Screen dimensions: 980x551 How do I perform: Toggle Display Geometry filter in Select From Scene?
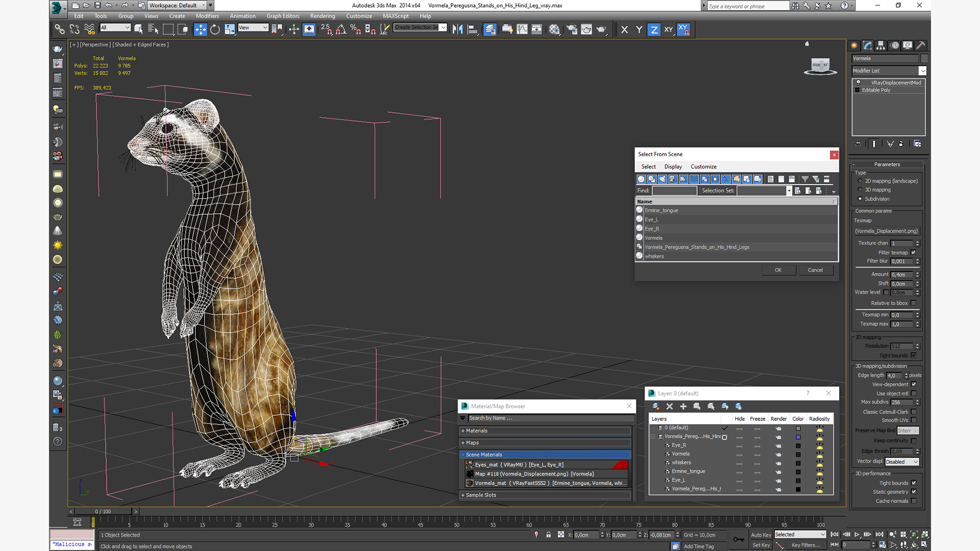point(641,179)
